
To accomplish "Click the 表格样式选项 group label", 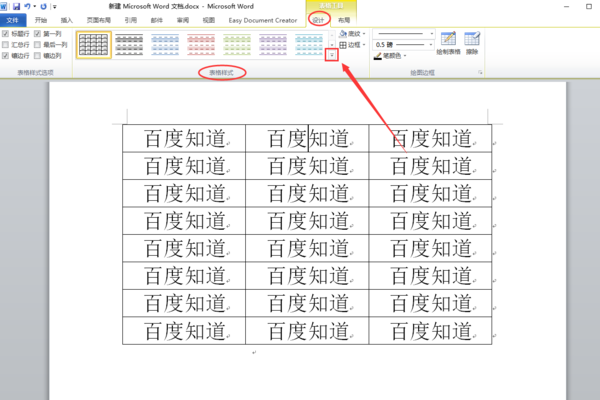I will (35, 72).
